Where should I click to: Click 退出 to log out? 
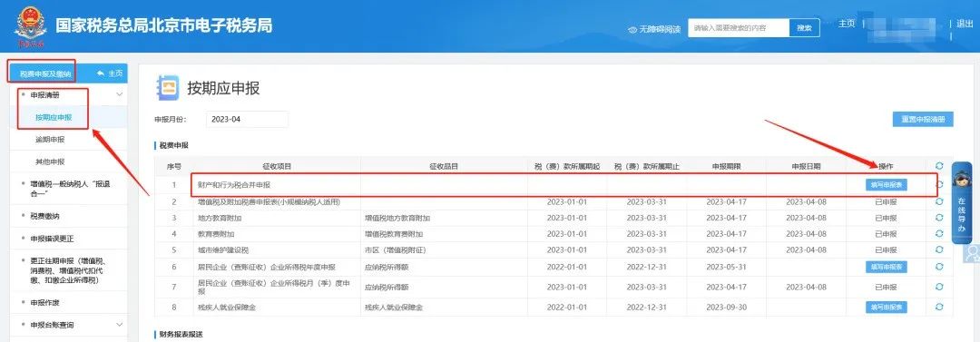pos(965,24)
